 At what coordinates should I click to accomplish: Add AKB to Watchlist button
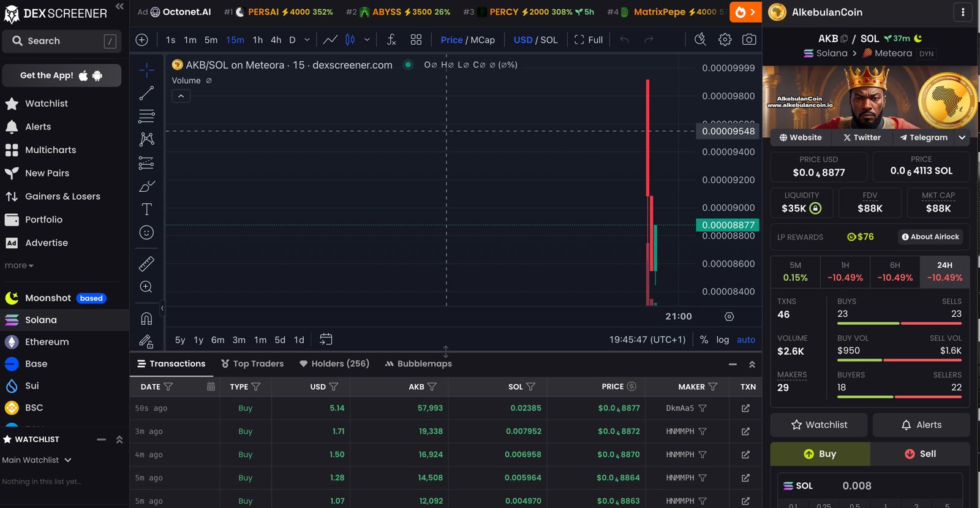819,425
